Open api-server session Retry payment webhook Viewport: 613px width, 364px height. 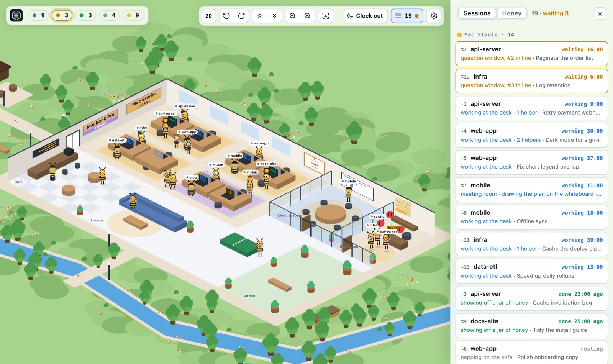coord(531,108)
